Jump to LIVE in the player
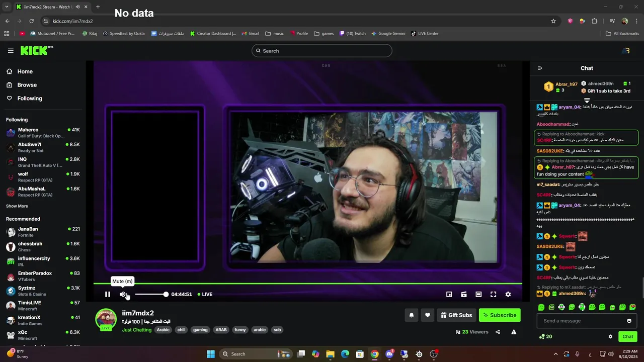The image size is (644, 362). click(205, 294)
